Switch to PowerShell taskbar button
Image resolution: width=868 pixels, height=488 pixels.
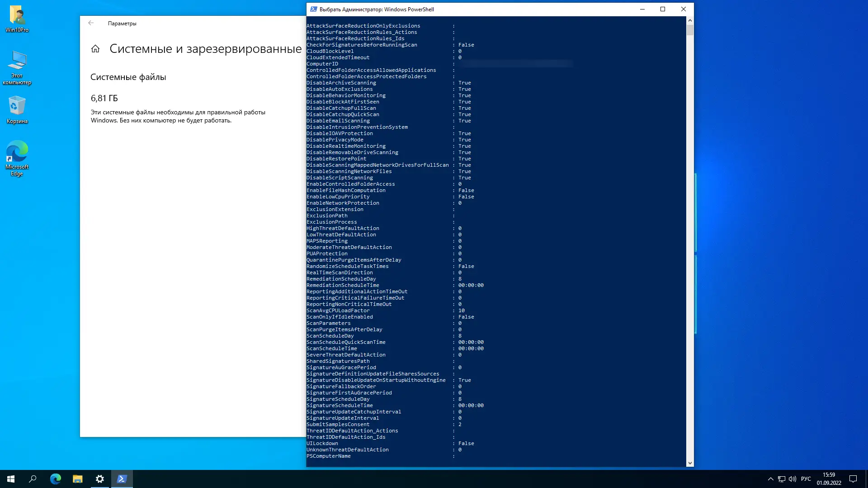click(x=122, y=479)
